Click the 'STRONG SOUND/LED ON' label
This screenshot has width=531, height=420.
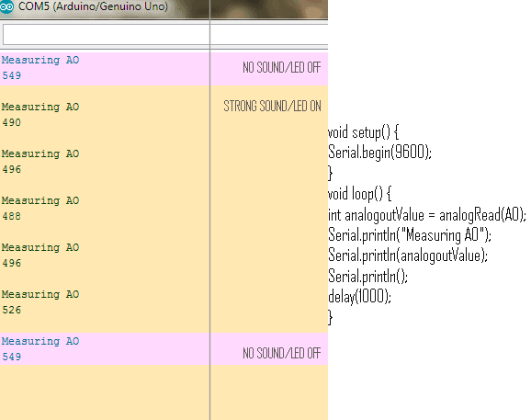click(272, 106)
